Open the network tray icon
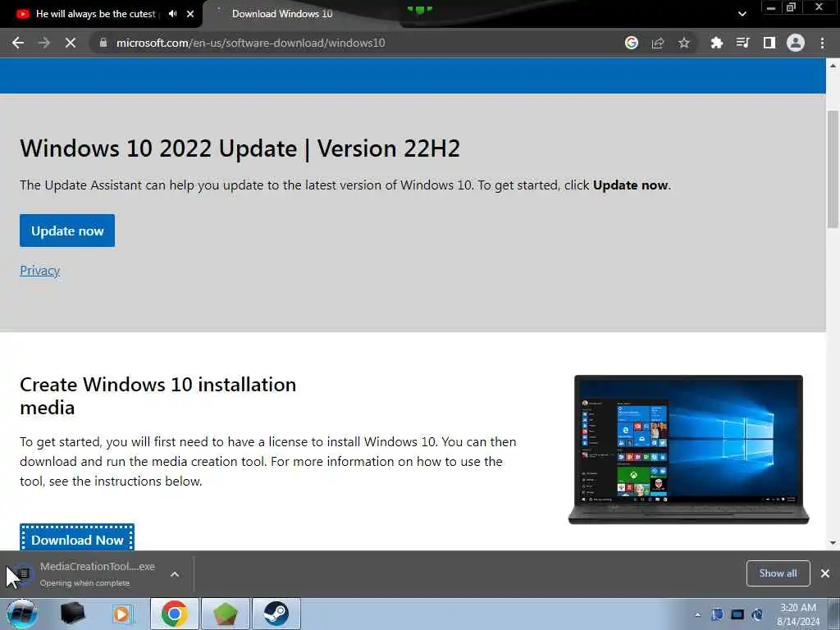The image size is (840, 630). click(x=737, y=614)
